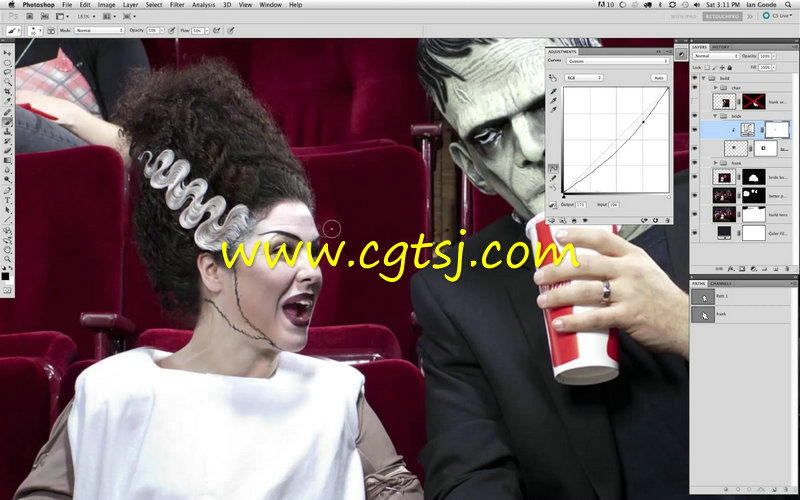The height and width of the screenshot is (500, 800).
Task: Hide the Color Fill layer
Action: (694, 233)
